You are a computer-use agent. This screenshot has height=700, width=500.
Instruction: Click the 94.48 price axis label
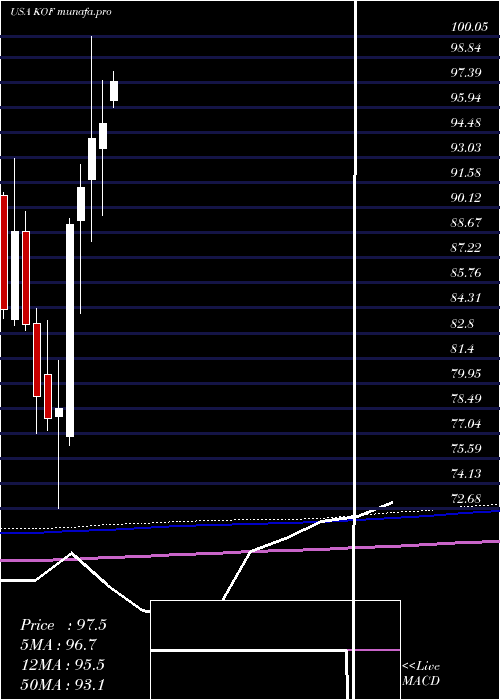[467, 123]
